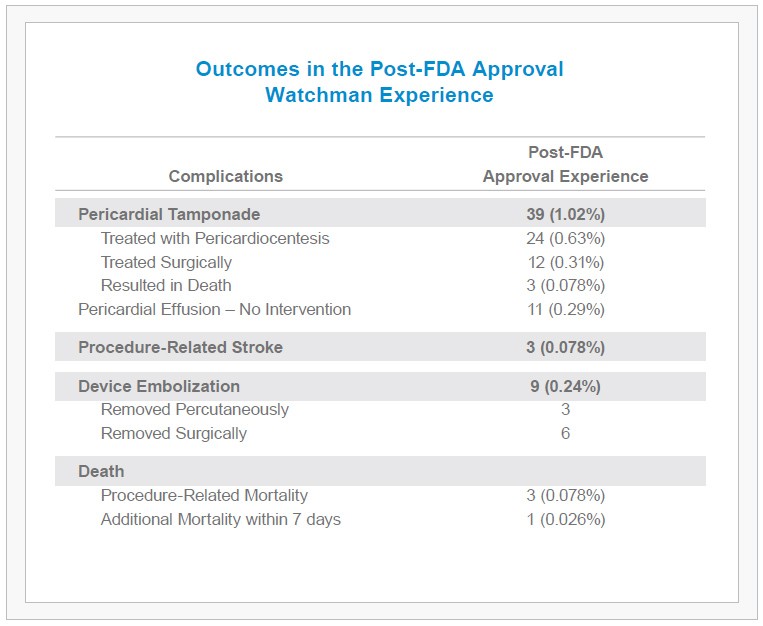This screenshot has width=763, height=626.
Task: Click the value '24 (0.63%)'
Action: [565, 238]
